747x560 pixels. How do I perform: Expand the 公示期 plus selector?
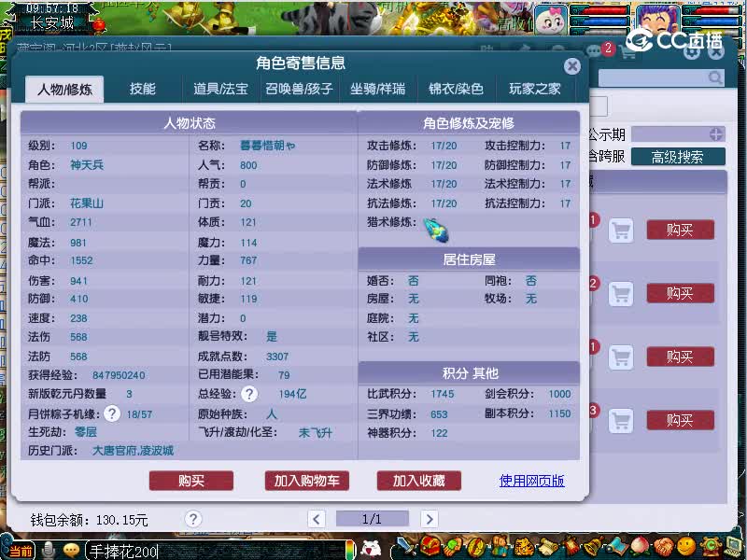click(715, 134)
